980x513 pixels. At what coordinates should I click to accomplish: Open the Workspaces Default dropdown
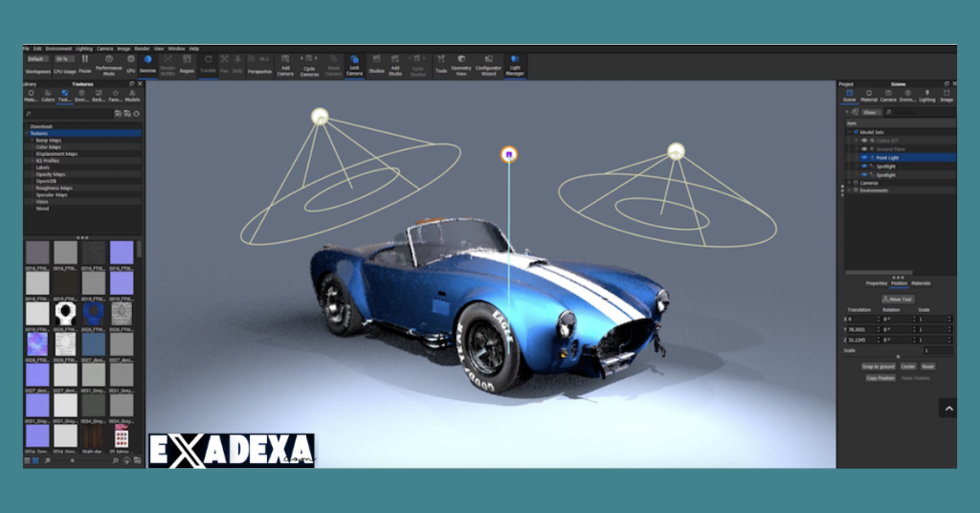pos(36,58)
